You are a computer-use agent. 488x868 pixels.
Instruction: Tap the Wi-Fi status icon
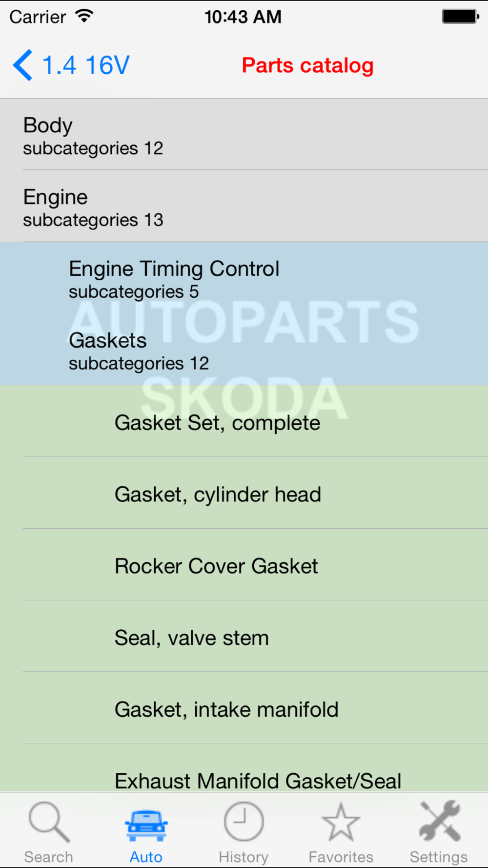click(x=84, y=17)
